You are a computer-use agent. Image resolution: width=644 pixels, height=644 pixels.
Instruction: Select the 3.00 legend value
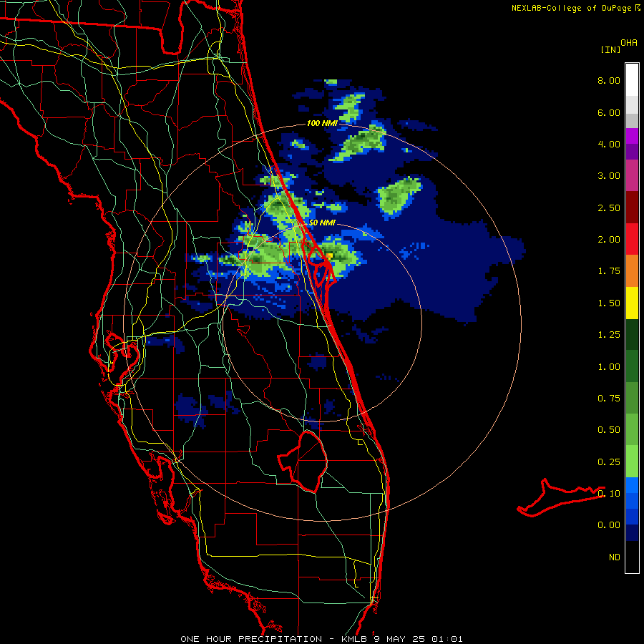609,176
